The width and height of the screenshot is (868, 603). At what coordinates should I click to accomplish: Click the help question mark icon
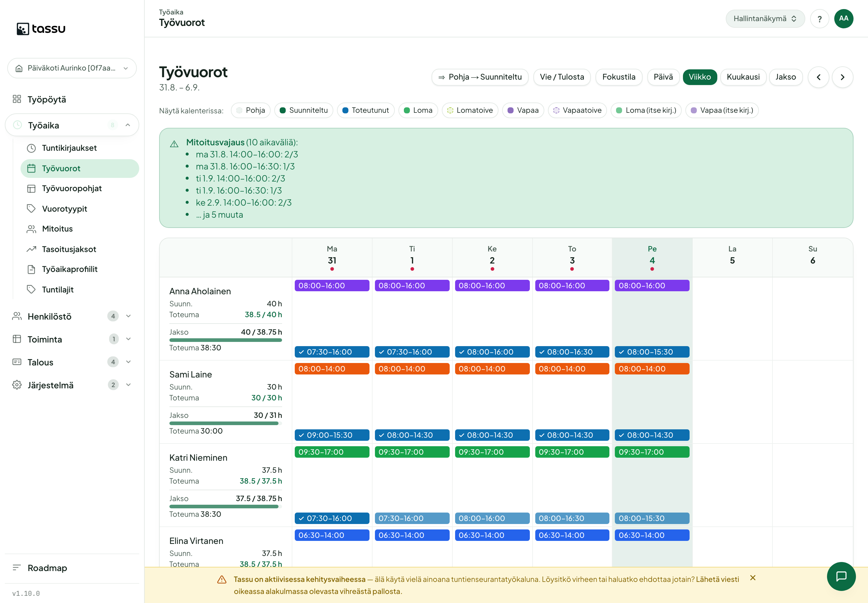coord(819,19)
